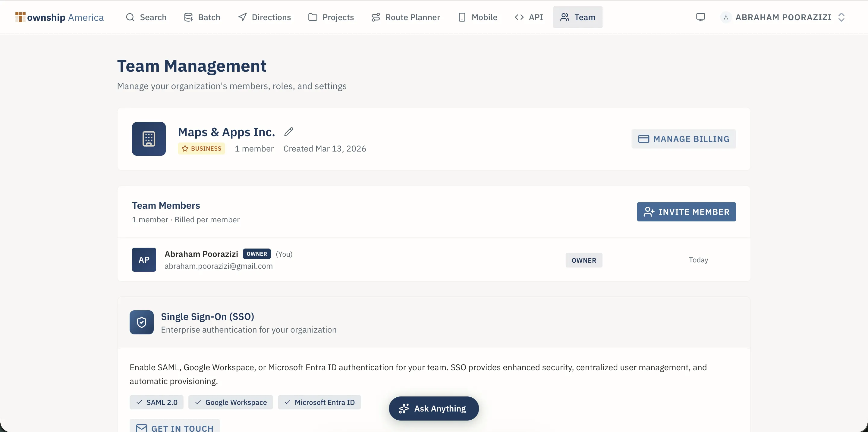The width and height of the screenshot is (868, 432).
Task: Click the SSO shield icon
Action: tap(142, 322)
